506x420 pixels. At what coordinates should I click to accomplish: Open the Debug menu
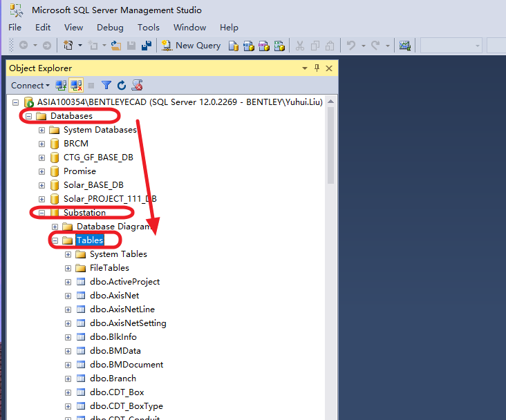pyautogui.click(x=110, y=28)
